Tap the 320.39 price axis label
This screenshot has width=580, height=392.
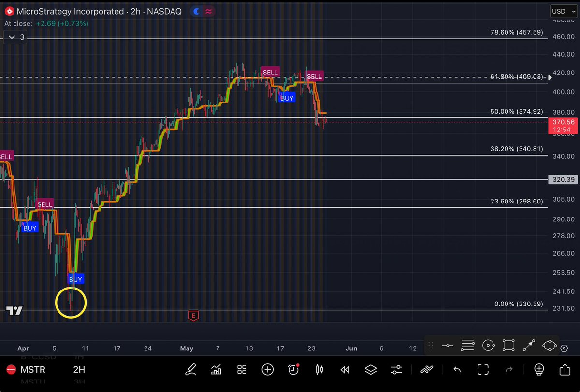563,179
